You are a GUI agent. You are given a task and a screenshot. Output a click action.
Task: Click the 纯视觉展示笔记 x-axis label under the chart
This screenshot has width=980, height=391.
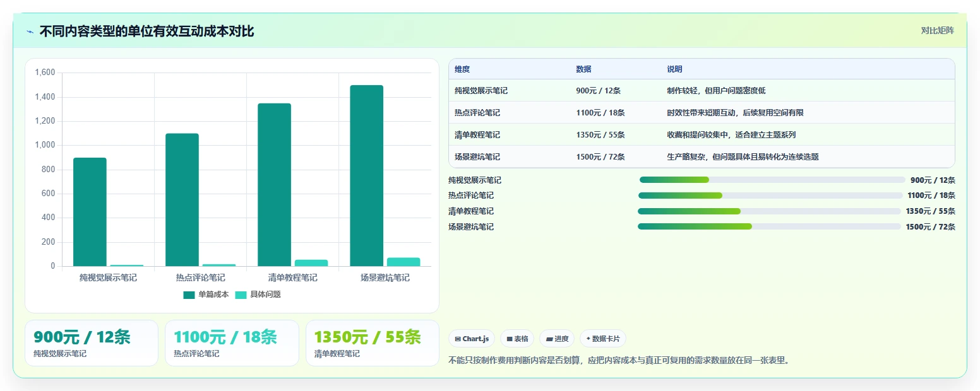point(108,277)
